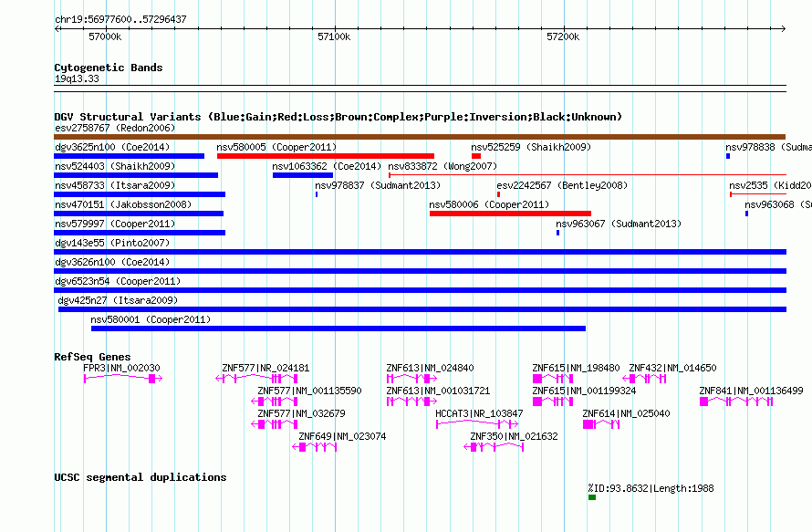812x532 pixels.
Task: Open dgv143e55 (Pinto2007) variant label
Action: 112,243
